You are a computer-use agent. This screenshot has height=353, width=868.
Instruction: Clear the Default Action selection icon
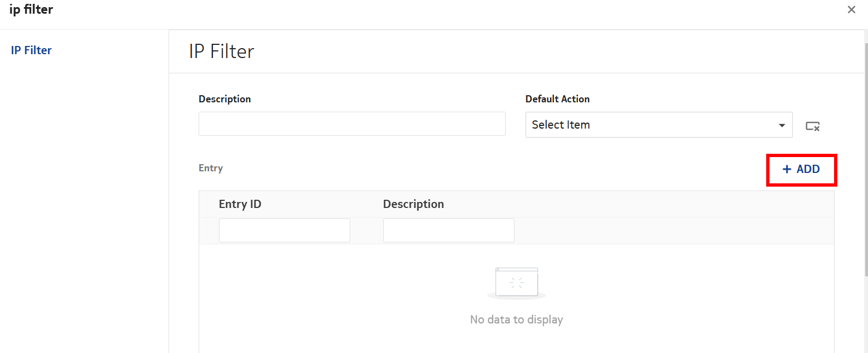[812, 126]
